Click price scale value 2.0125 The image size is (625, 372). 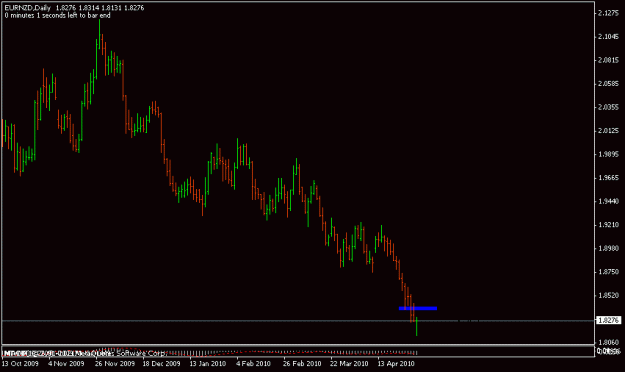pos(608,131)
